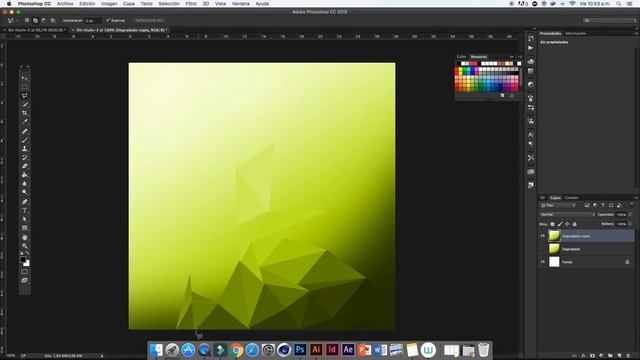Click Add to selection option icon
Image resolution: width=640 pixels, height=360 pixels.
tap(36, 20)
